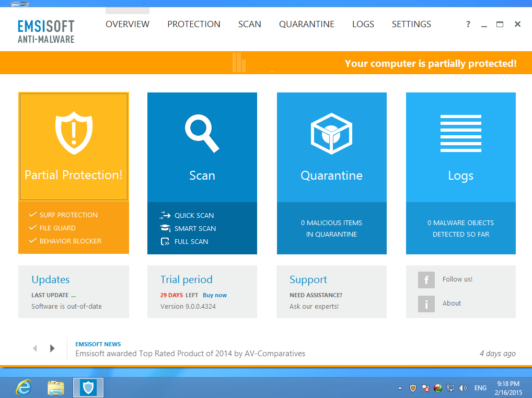532x398 pixels.
Task: Click the Emsisoft shield taskbar button
Action: (88, 388)
